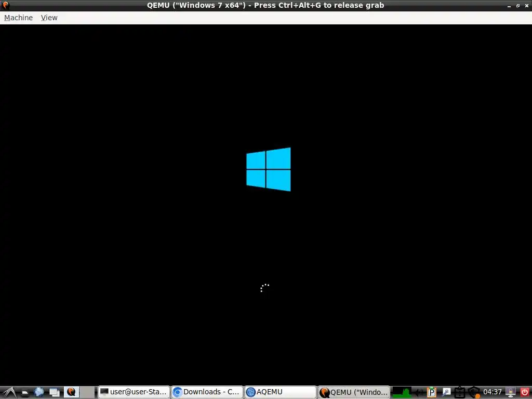Image resolution: width=532 pixels, height=399 pixels.
Task: Open the Parcellite clipboard tray icon
Action: [432, 393]
